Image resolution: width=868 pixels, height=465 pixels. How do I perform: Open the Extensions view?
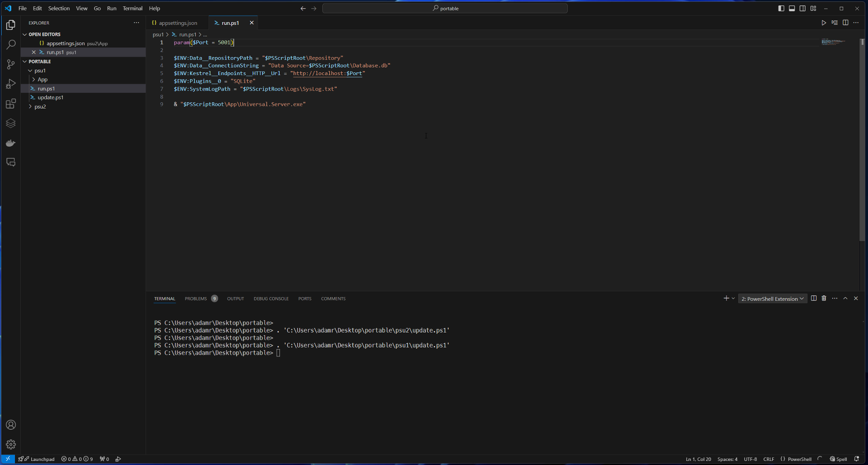[x=11, y=104]
